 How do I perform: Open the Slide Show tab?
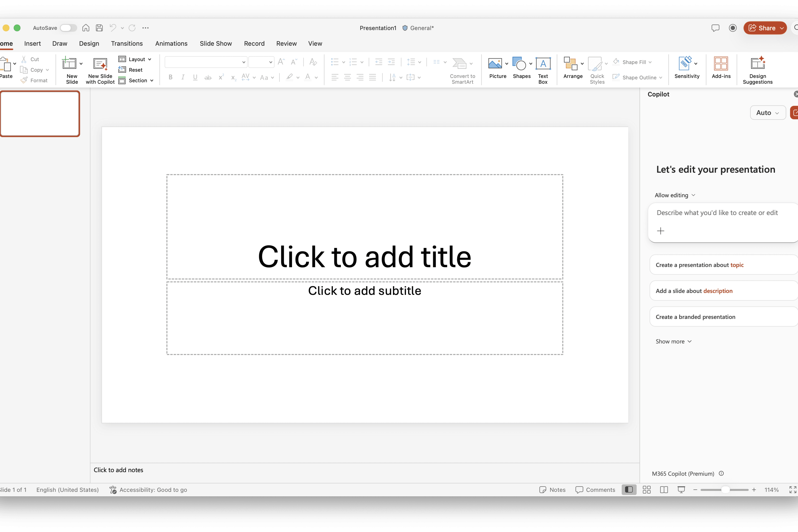pyautogui.click(x=216, y=43)
